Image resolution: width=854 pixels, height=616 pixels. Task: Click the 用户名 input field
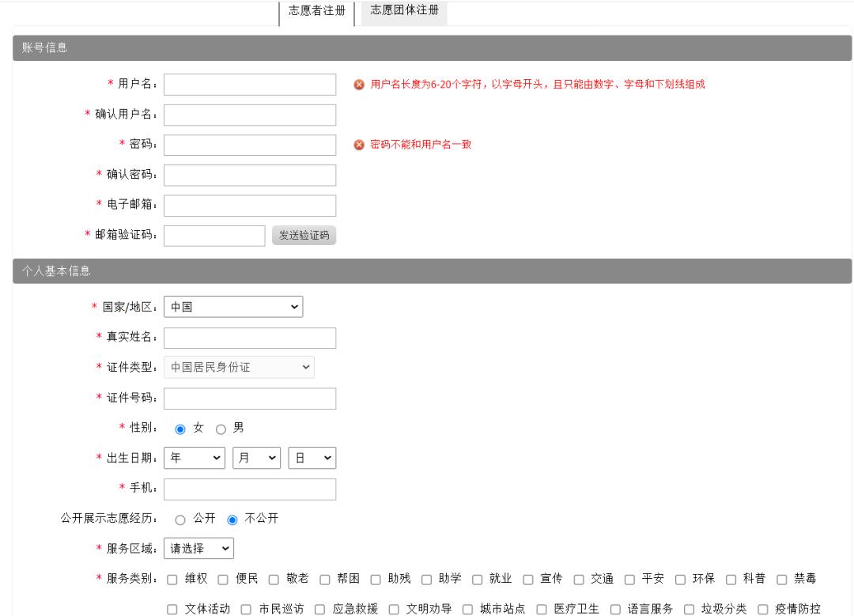click(249, 85)
